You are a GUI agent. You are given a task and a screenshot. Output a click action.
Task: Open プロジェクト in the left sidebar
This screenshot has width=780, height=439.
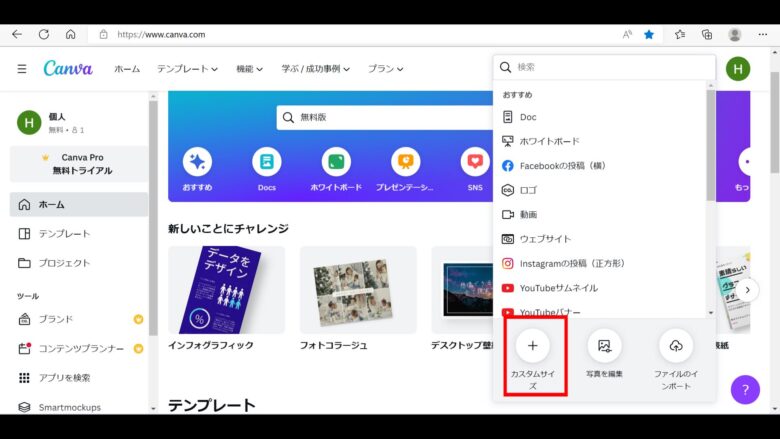(79, 263)
